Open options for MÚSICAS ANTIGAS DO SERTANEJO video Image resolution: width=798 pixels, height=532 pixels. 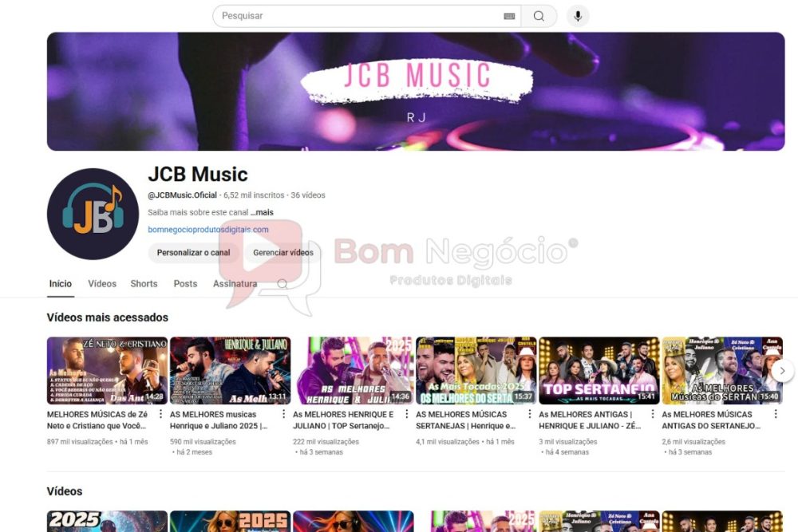(x=776, y=414)
